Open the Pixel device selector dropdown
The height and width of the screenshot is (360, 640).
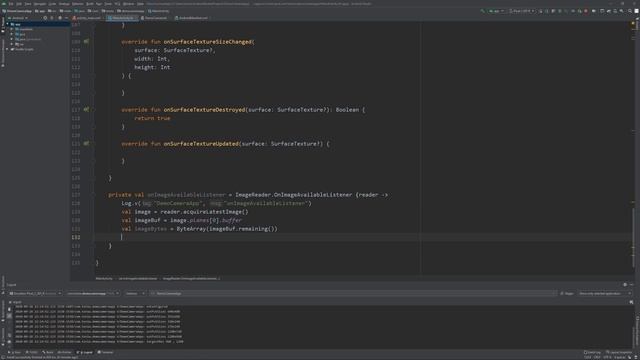(522, 11)
